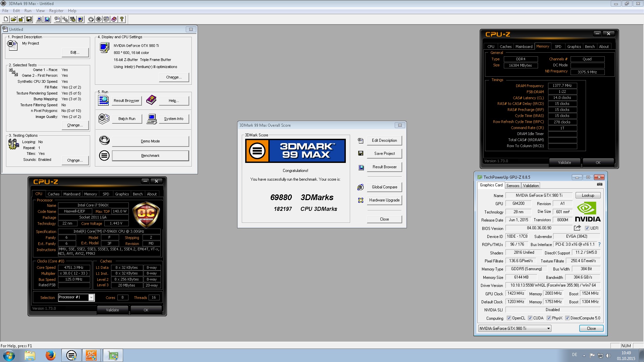Click the GPU-Z BIOS share/export icon

point(577,228)
